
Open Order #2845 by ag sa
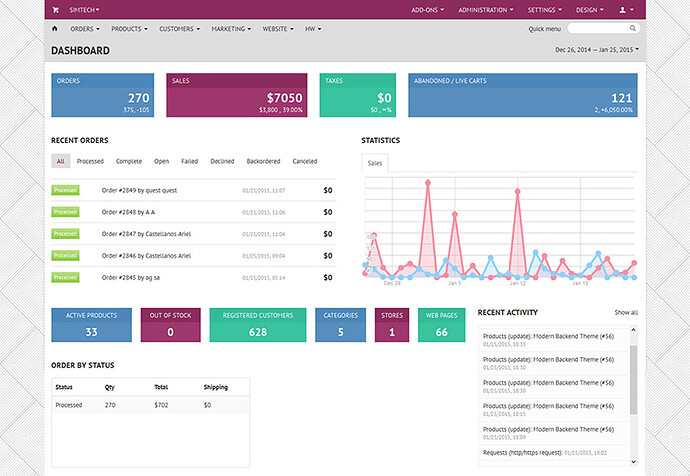click(131, 278)
